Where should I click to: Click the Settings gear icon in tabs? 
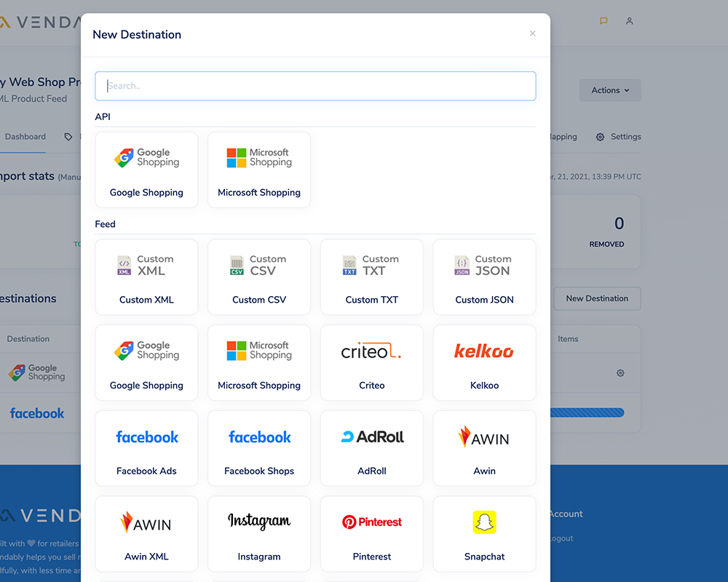(601, 137)
